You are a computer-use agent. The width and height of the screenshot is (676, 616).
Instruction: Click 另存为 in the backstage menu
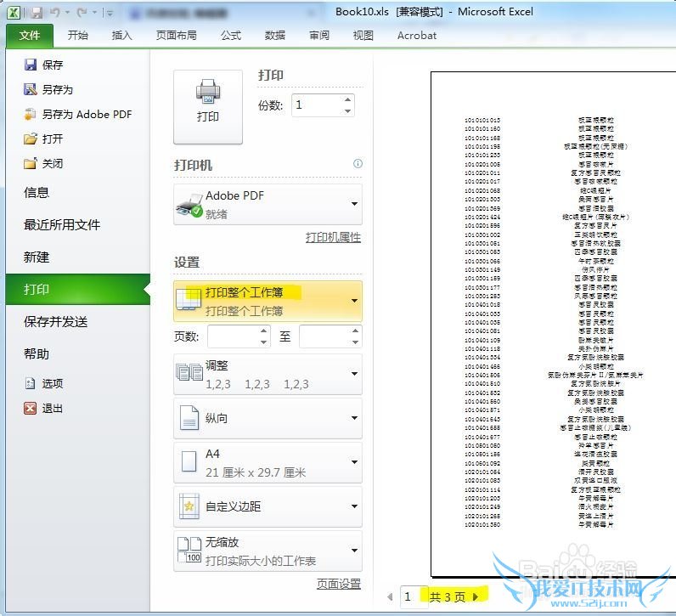coord(48,90)
